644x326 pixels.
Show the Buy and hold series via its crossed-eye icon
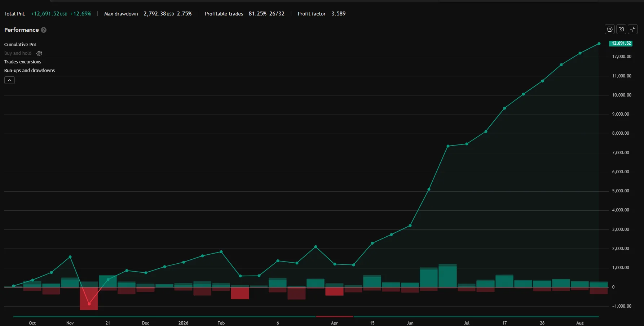coord(39,53)
